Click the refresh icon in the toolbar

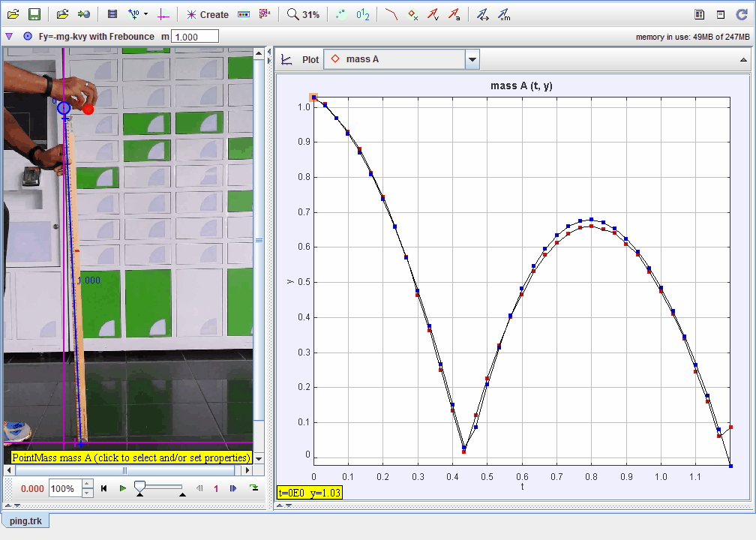(x=742, y=14)
